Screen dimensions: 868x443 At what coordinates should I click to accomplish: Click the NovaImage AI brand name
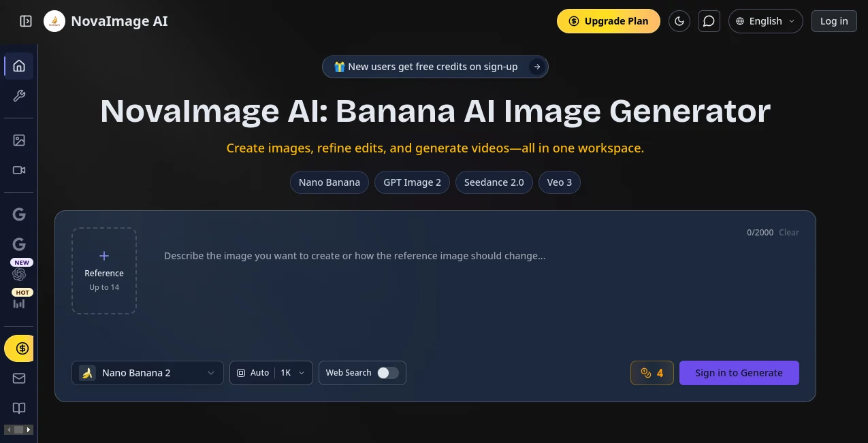[x=119, y=21]
